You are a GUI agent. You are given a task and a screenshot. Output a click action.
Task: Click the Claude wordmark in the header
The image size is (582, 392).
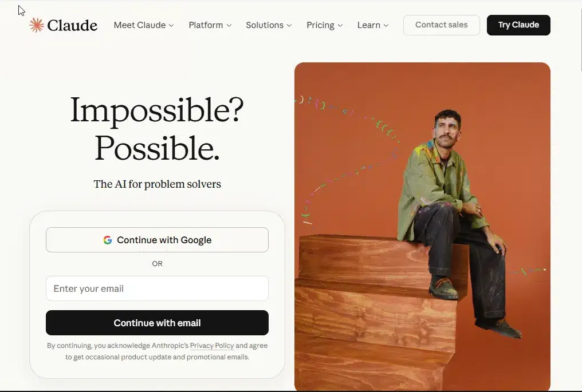pyautogui.click(x=72, y=25)
